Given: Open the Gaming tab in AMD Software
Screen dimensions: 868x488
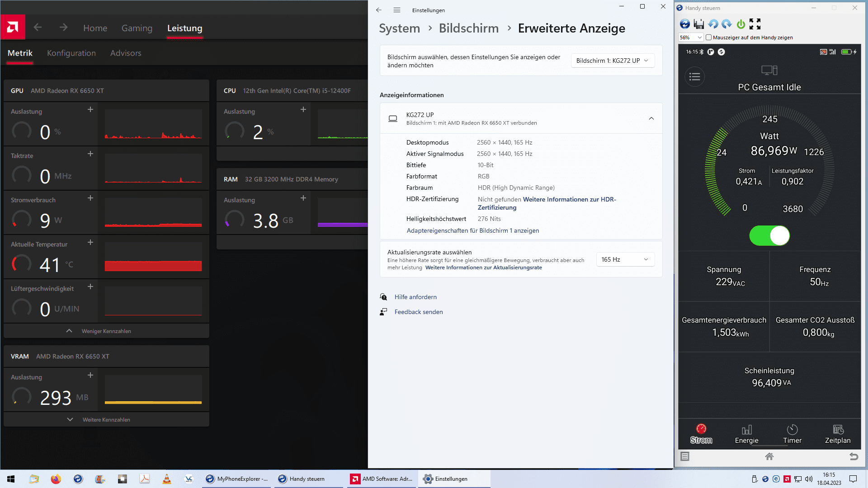Looking at the screenshot, I should tap(137, 28).
